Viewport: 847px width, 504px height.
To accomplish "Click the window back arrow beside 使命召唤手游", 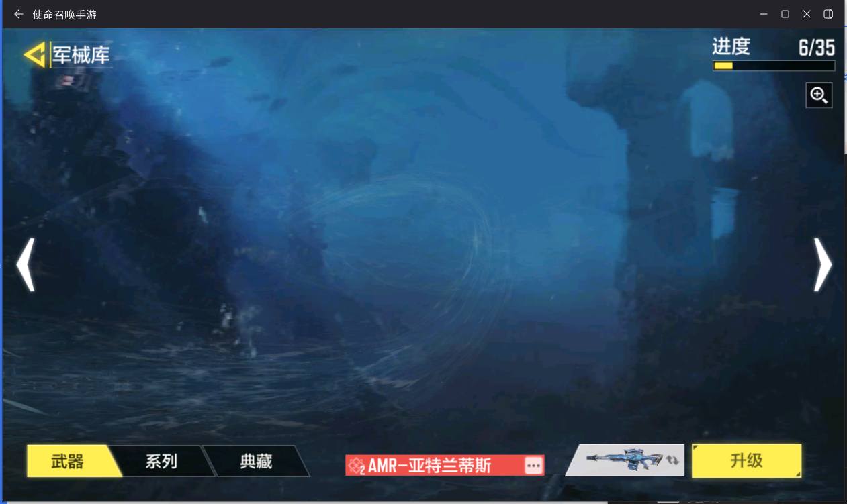I will click(18, 14).
